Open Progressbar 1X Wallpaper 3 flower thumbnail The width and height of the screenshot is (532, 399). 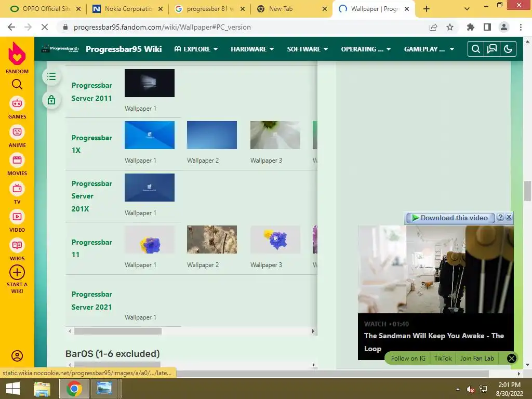click(275, 135)
